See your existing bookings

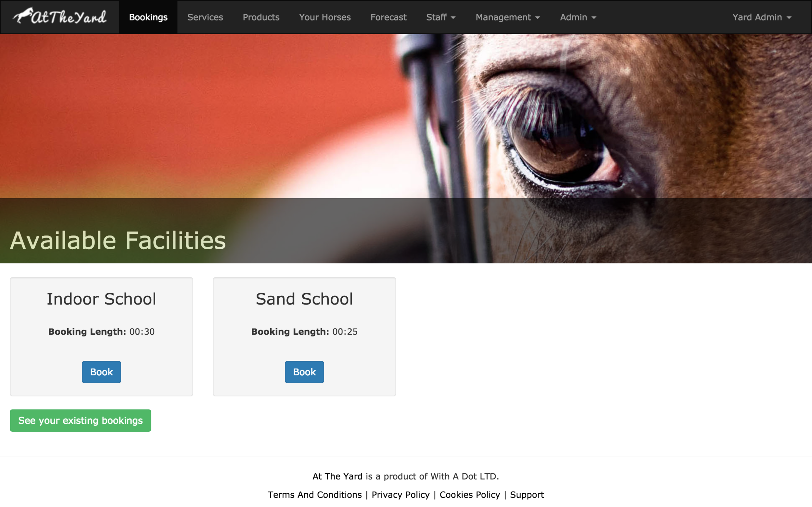click(x=81, y=420)
